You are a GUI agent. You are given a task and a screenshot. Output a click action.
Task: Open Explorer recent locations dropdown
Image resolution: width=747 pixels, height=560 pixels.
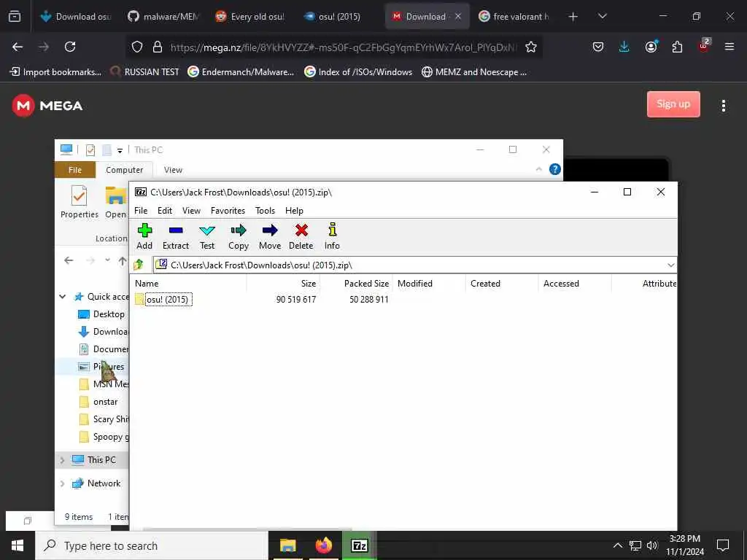108,260
